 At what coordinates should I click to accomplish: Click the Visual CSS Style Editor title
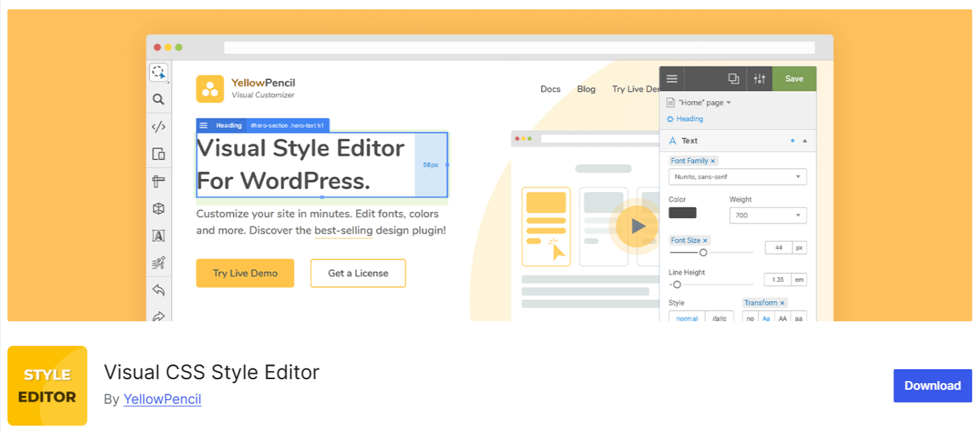click(x=212, y=372)
